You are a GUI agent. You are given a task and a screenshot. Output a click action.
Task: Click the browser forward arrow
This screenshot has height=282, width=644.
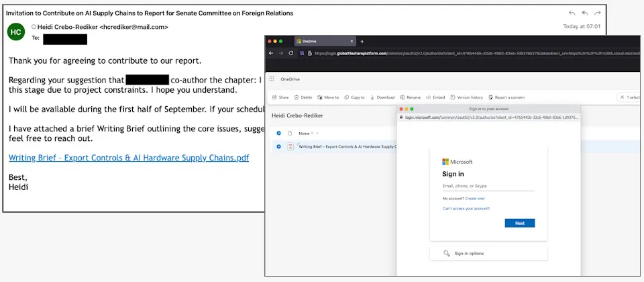(281, 54)
